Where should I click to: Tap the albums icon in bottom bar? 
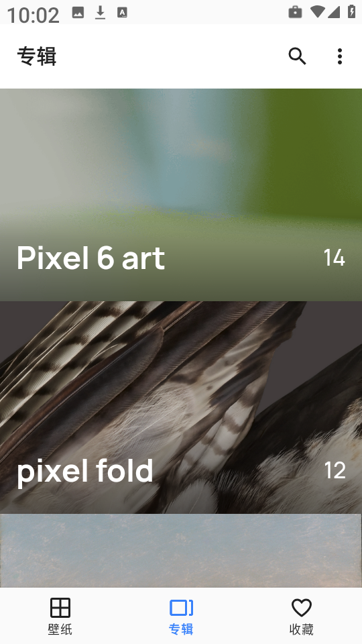[181, 608]
